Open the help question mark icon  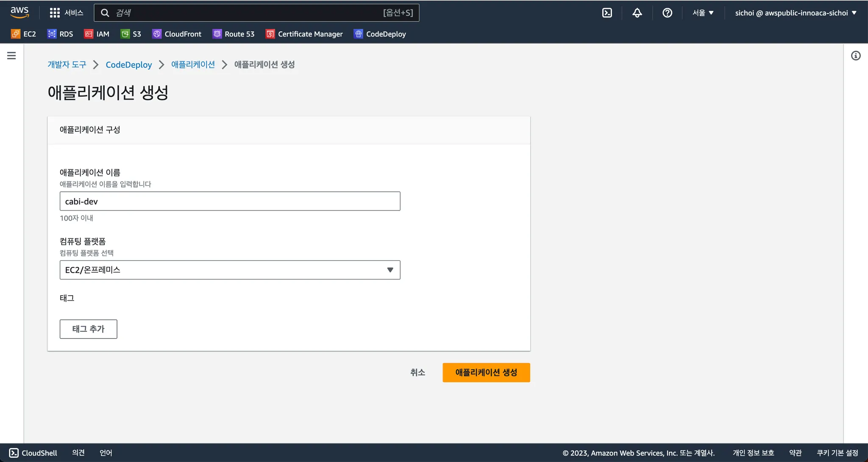coord(667,13)
